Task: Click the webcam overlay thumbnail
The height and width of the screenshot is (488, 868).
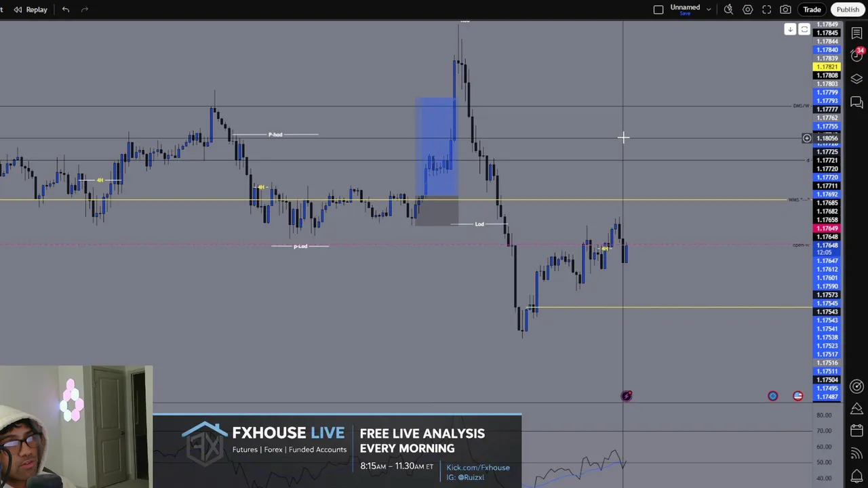Action: coord(76,427)
